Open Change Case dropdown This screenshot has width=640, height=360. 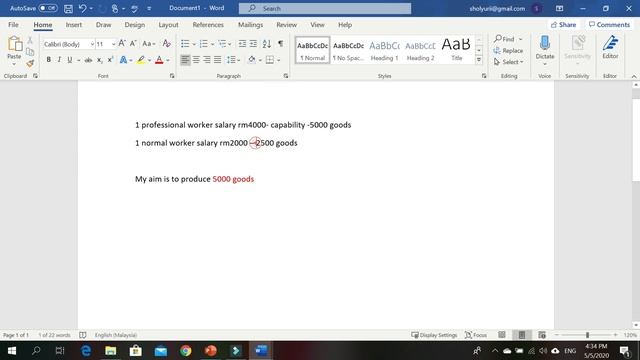pyautogui.click(x=149, y=43)
